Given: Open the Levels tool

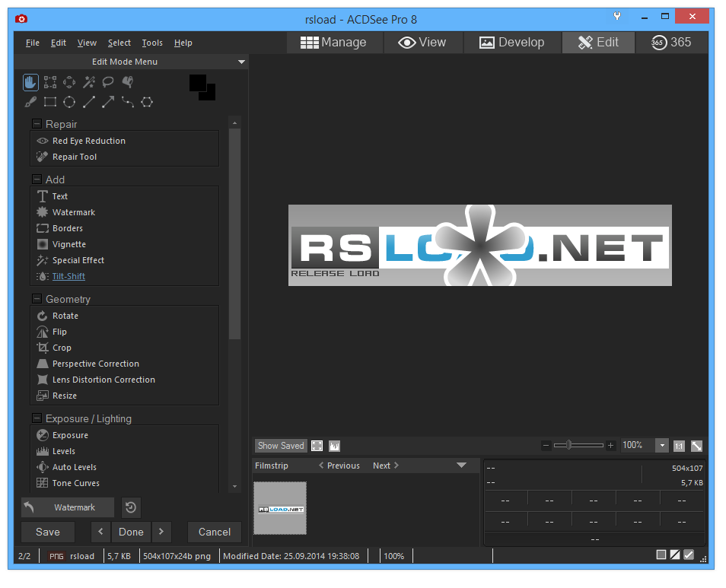Looking at the screenshot, I should coord(63,451).
